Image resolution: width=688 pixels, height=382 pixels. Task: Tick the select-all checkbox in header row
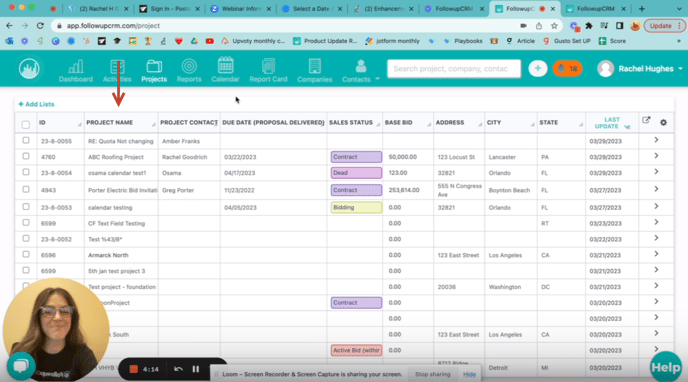[x=26, y=125]
